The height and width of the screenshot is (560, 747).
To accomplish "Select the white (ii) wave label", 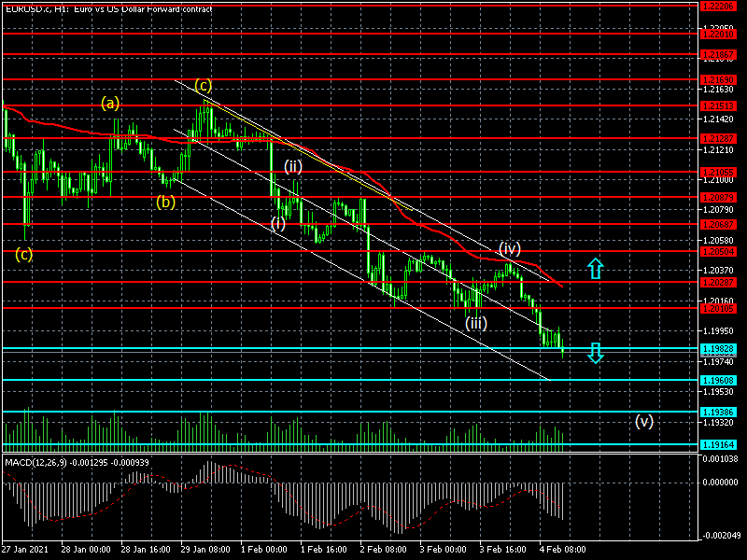I will [293, 166].
